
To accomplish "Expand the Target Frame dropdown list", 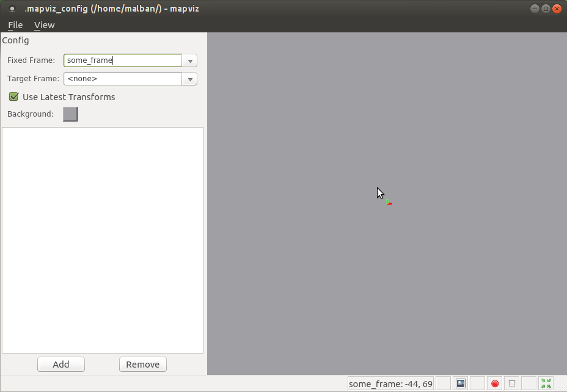I will pos(189,79).
